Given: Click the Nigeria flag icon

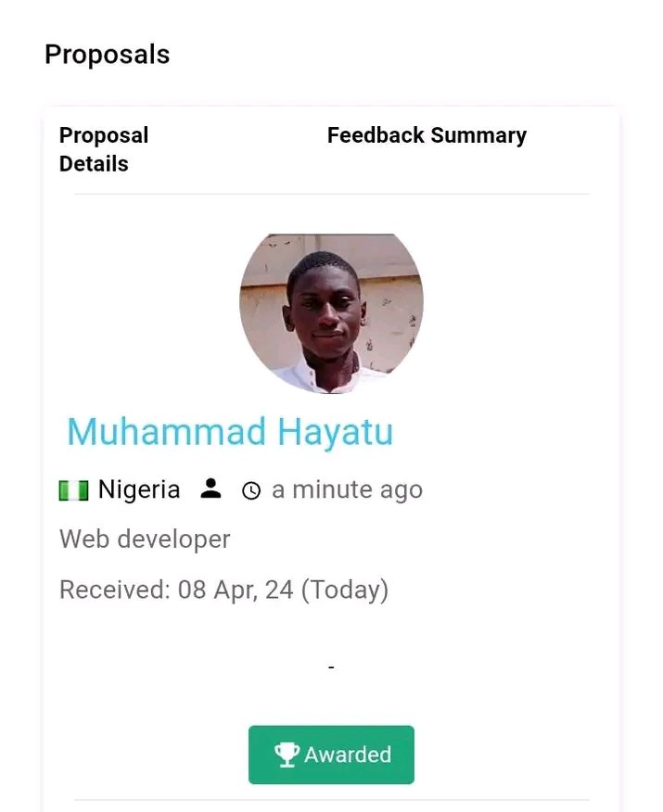Looking at the screenshot, I should point(73,490).
